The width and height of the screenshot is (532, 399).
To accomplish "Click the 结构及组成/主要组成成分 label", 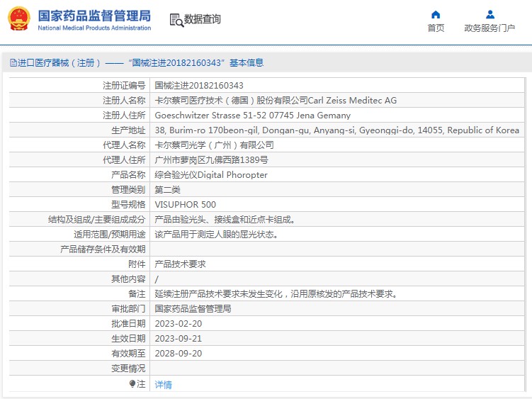I will (x=97, y=220).
